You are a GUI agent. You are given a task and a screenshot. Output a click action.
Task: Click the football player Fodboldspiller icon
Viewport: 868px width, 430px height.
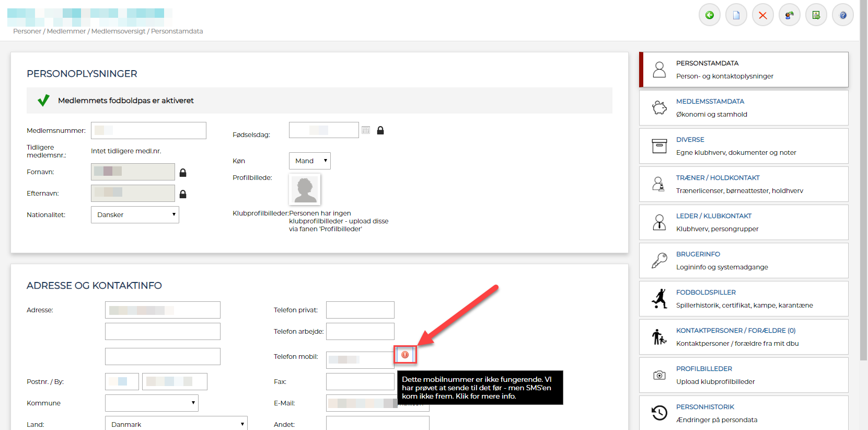click(x=659, y=299)
